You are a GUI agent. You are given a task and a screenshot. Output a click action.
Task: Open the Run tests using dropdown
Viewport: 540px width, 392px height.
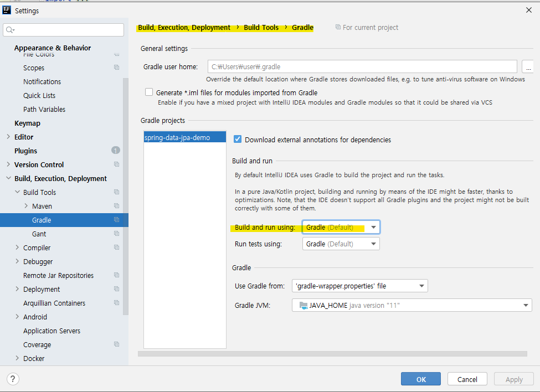tap(341, 244)
